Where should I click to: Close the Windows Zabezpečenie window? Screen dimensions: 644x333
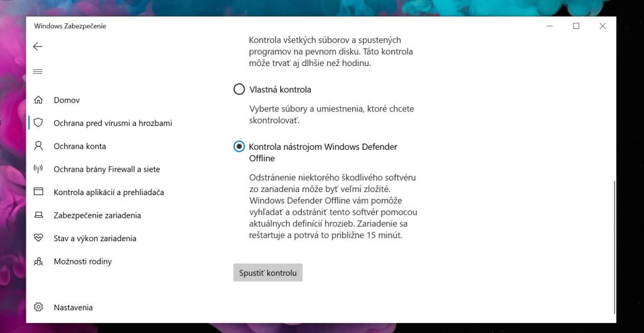coord(602,26)
